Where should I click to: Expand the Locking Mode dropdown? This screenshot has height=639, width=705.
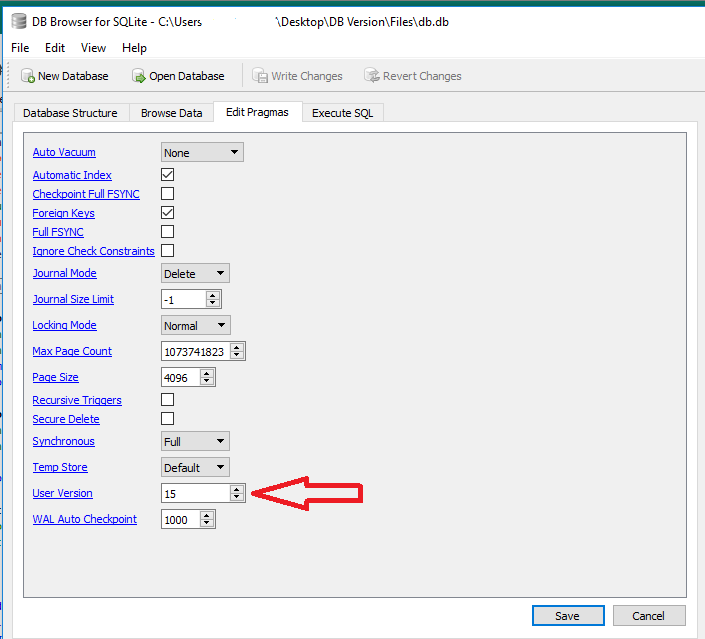click(x=196, y=326)
